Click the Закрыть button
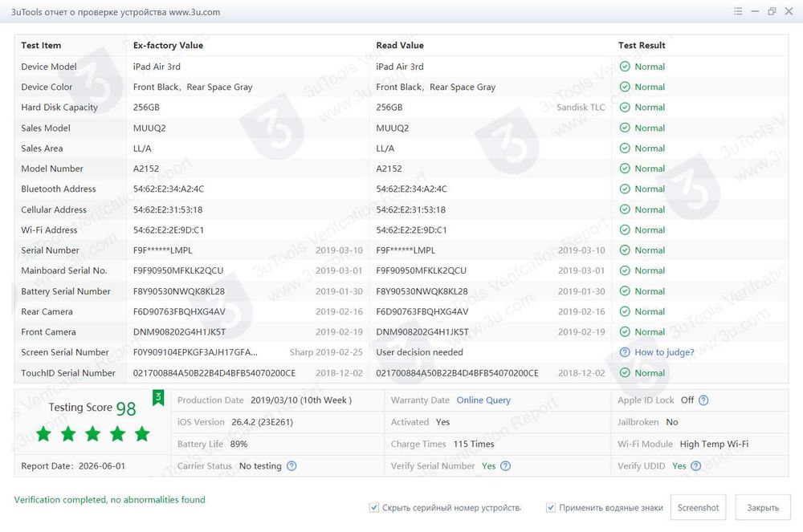 [x=763, y=507]
